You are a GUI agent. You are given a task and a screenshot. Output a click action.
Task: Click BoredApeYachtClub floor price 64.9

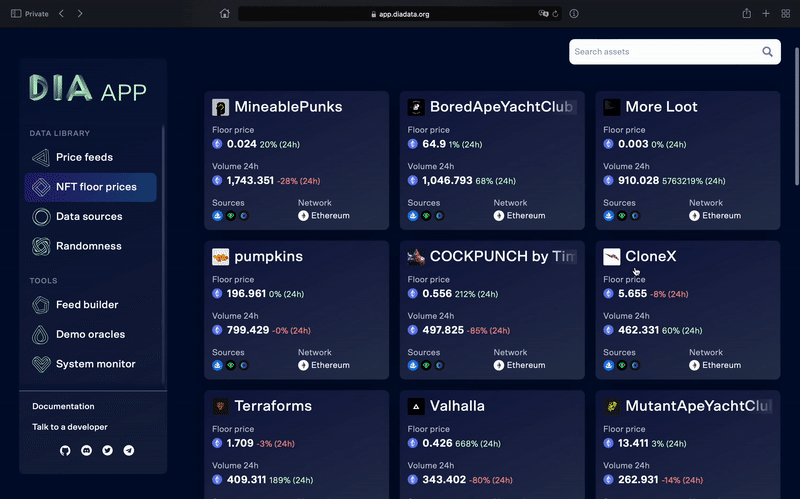[x=434, y=144]
